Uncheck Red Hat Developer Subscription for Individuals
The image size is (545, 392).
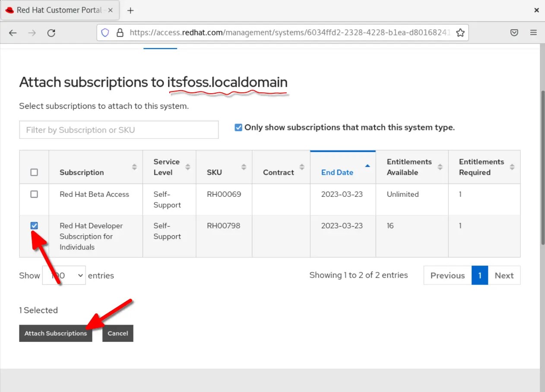coord(34,225)
